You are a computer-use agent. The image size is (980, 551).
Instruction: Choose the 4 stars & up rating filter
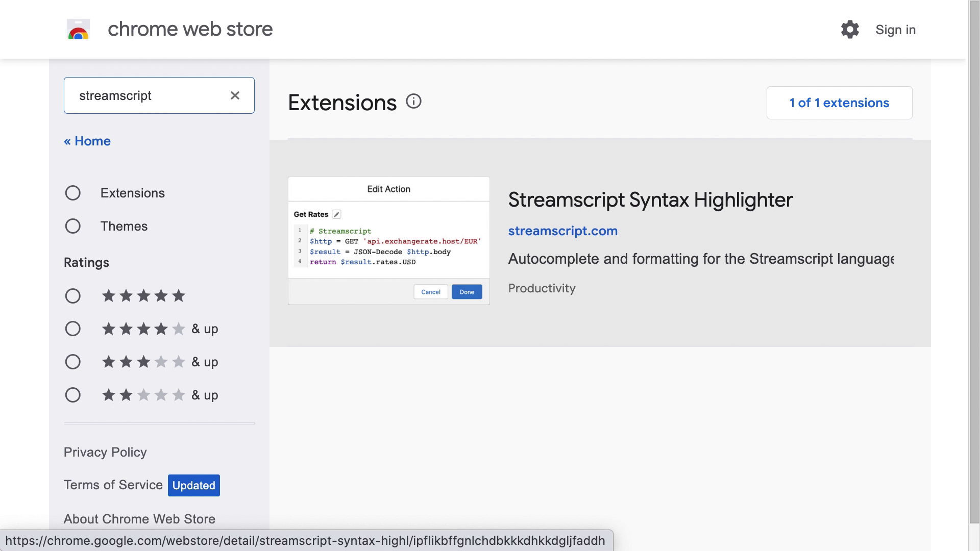tap(73, 329)
